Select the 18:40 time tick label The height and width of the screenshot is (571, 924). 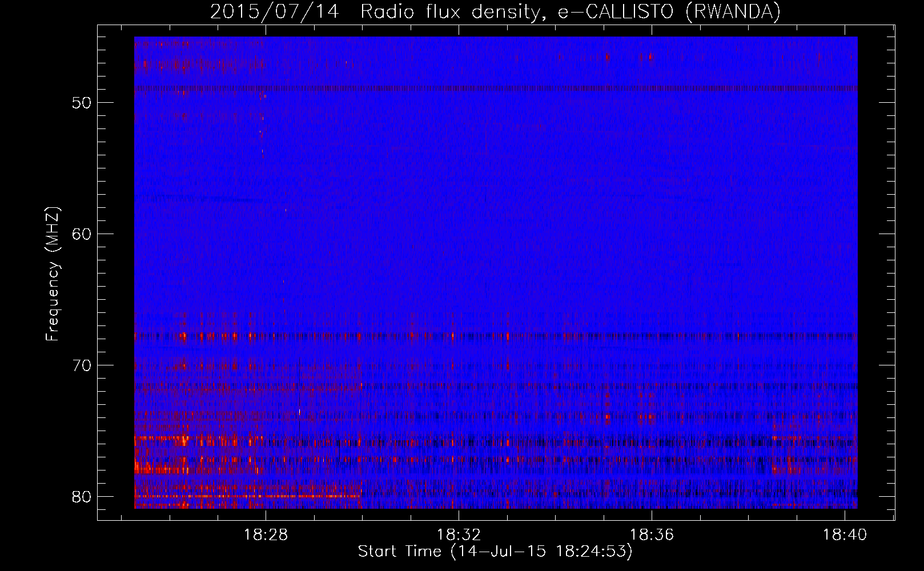[x=845, y=534]
